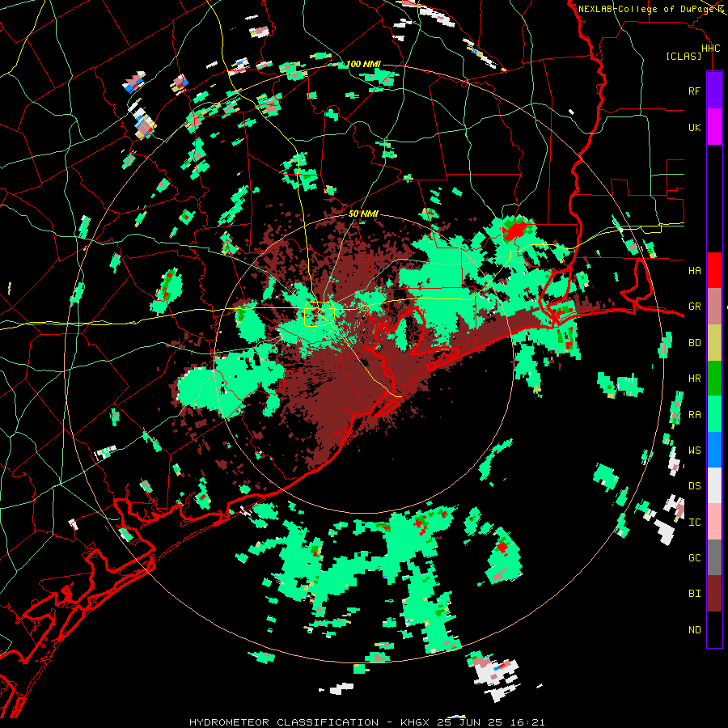
Task: Click the "[CLAS]" legend header text
Action: tap(684, 57)
